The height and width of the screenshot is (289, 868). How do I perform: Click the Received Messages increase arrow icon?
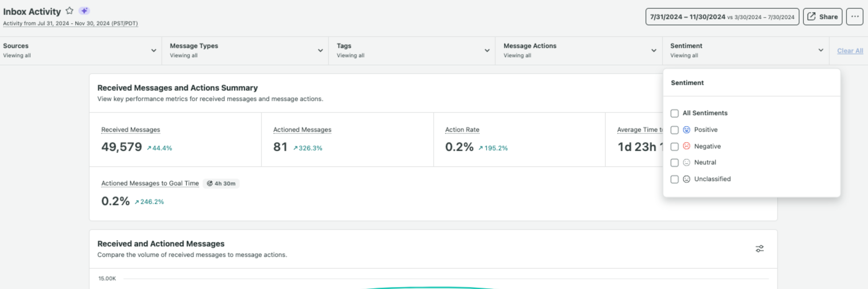coord(149,148)
